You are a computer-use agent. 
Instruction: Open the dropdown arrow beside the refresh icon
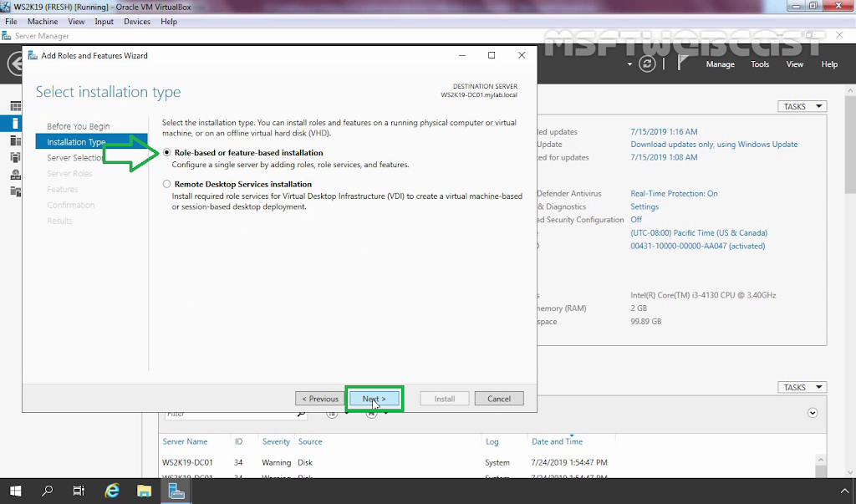tap(629, 64)
